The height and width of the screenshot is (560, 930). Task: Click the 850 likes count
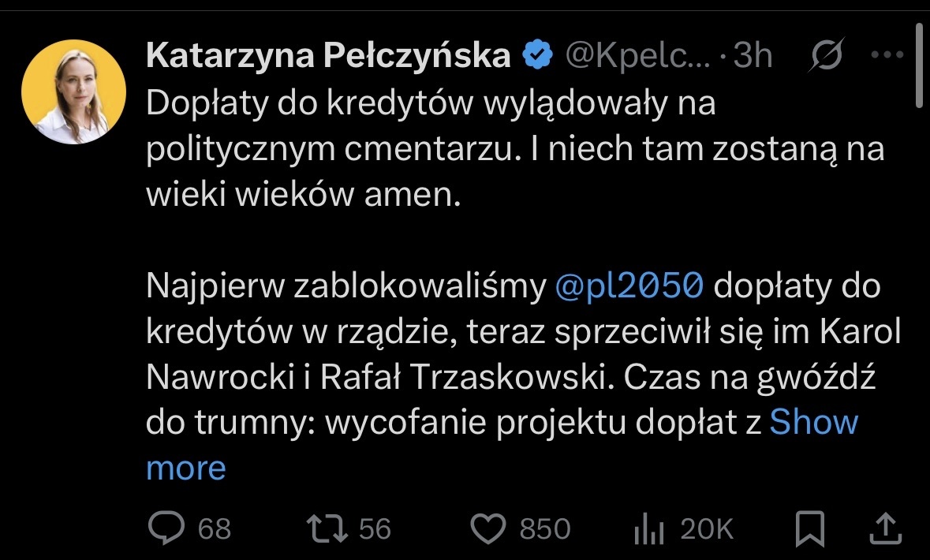544,529
